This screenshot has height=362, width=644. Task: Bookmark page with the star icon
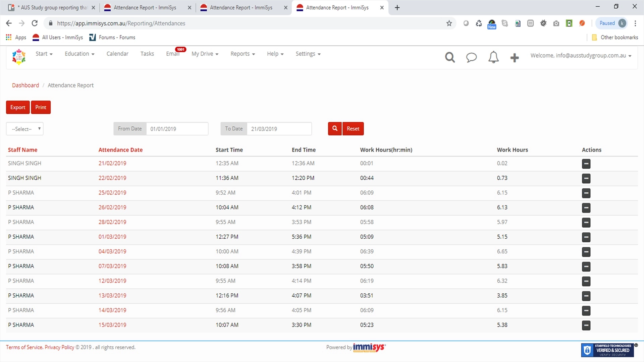coord(449,23)
